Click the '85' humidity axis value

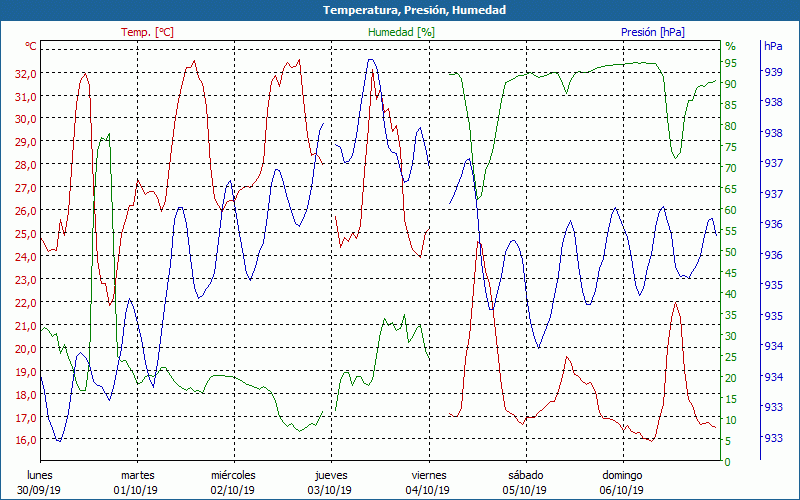pos(731,105)
